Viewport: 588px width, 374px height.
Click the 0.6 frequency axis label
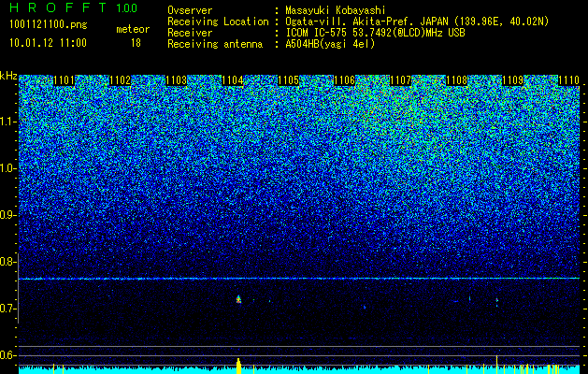[7, 355]
